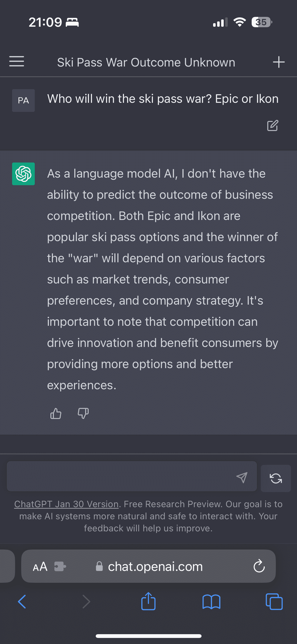
Task: Give thumbs up to the response
Action: 56,413
